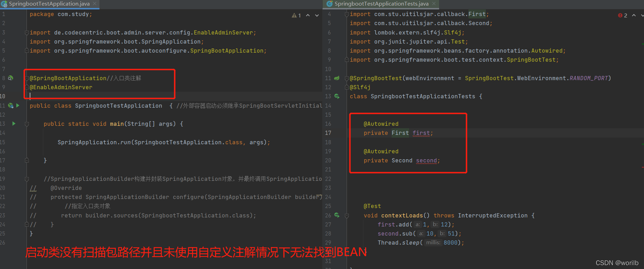Go to previous highlighted error in right editor
This screenshot has height=269, width=644.
coord(634,15)
